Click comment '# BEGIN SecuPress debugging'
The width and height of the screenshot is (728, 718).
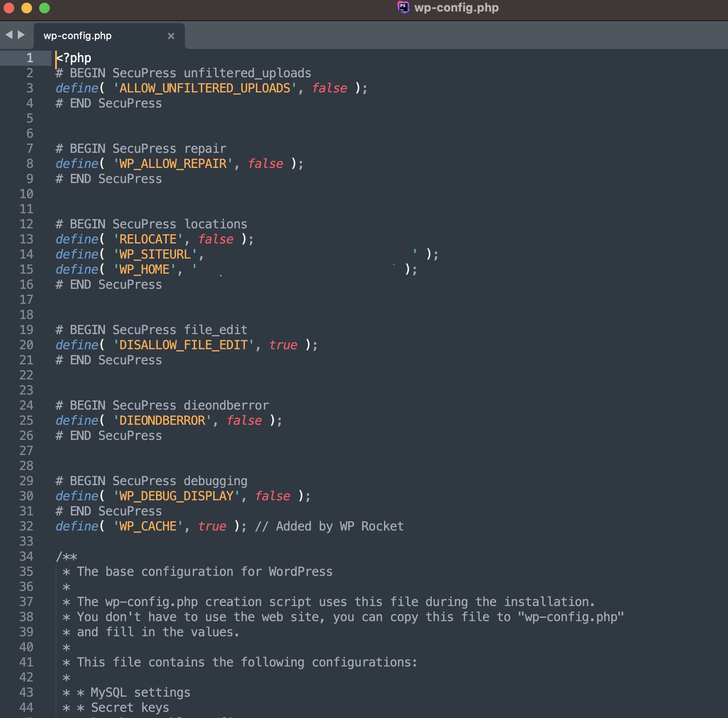[152, 481]
